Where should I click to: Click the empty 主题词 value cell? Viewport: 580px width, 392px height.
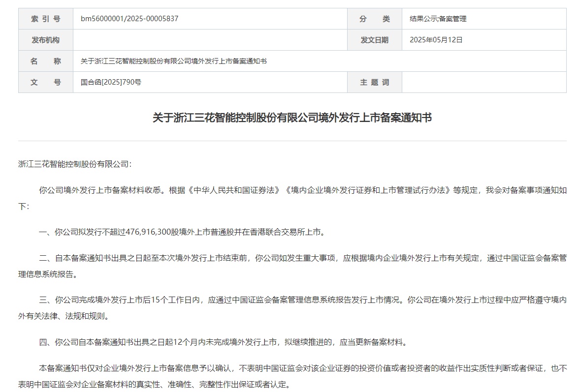(484, 82)
